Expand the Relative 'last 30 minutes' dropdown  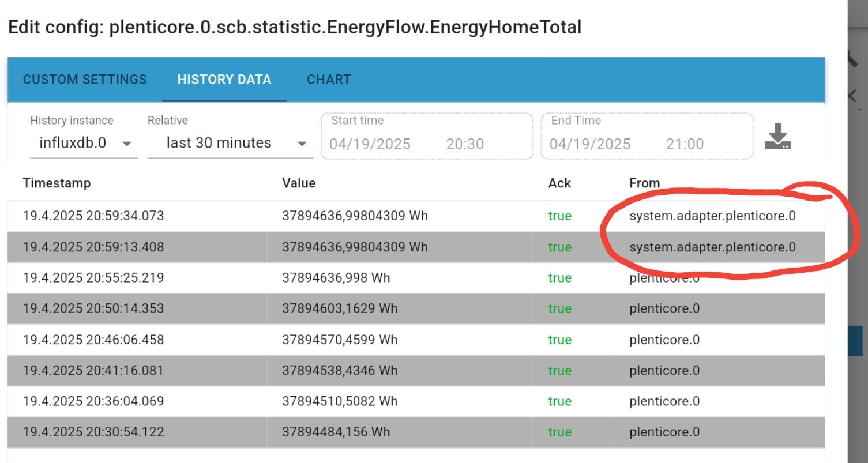[x=230, y=143]
